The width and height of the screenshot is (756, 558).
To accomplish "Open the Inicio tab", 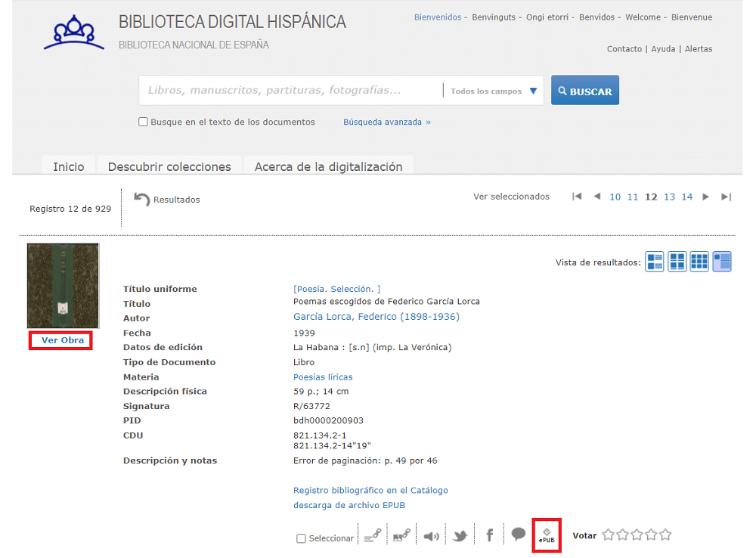I will [69, 166].
